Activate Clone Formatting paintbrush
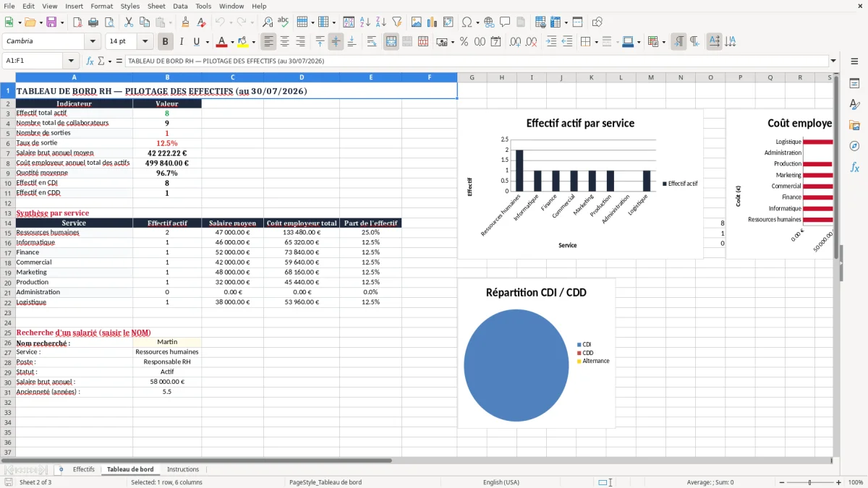868x488 pixels. pyautogui.click(x=185, y=22)
